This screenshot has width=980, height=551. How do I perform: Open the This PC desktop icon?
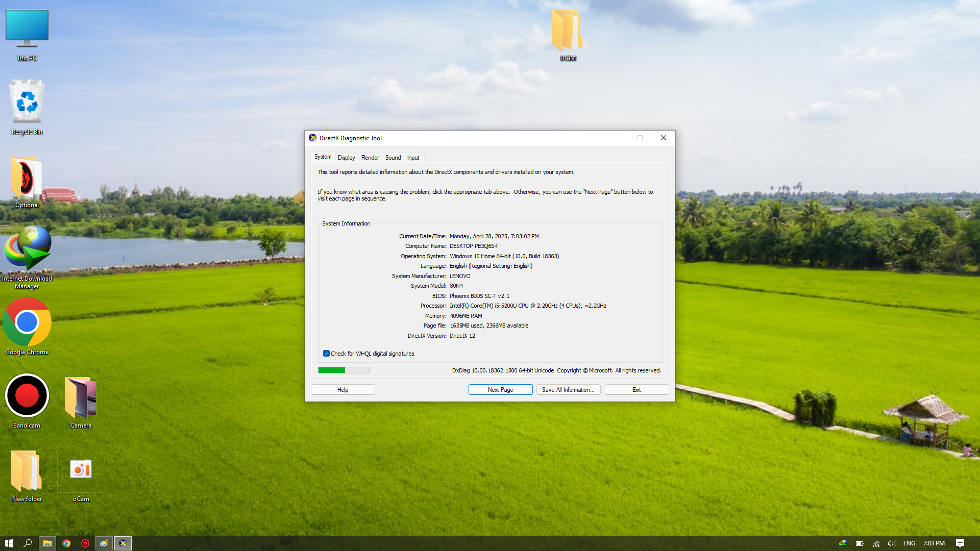[x=27, y=35]
